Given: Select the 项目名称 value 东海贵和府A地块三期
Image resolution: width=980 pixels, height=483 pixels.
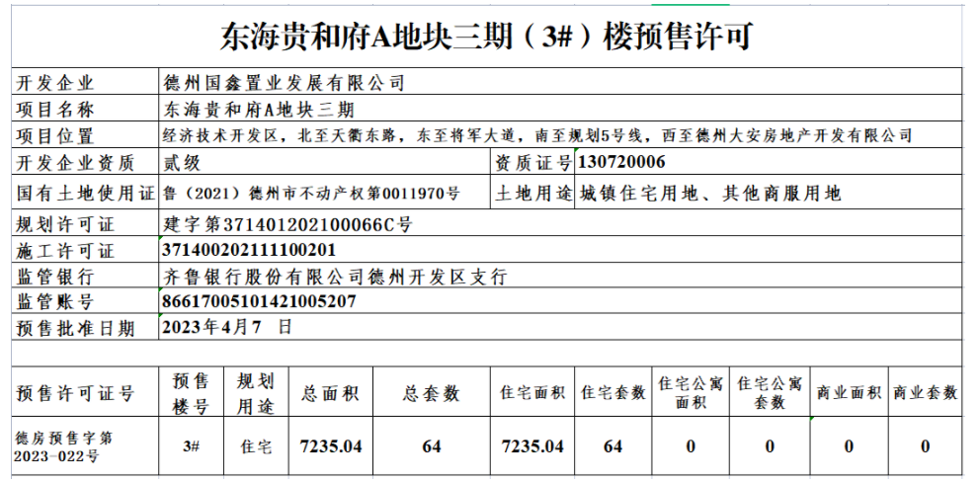Looking at the screenshot, I should [x=257, y=110].
